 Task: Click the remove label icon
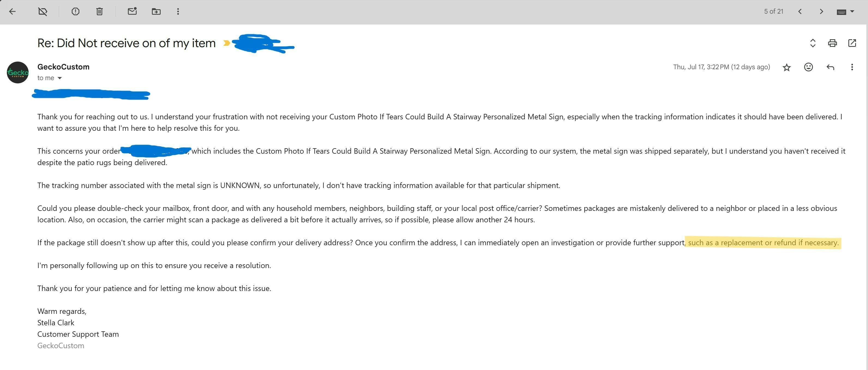pos(43,11)
